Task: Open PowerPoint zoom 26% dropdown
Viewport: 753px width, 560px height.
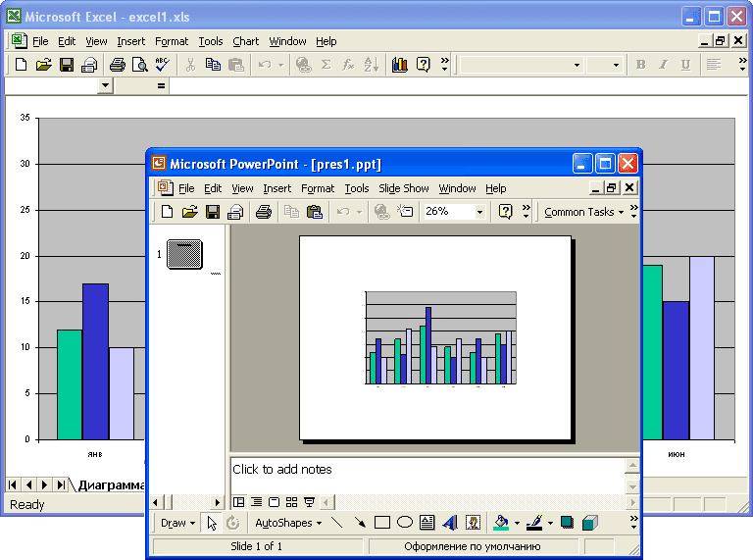Action: pos(479,212)
